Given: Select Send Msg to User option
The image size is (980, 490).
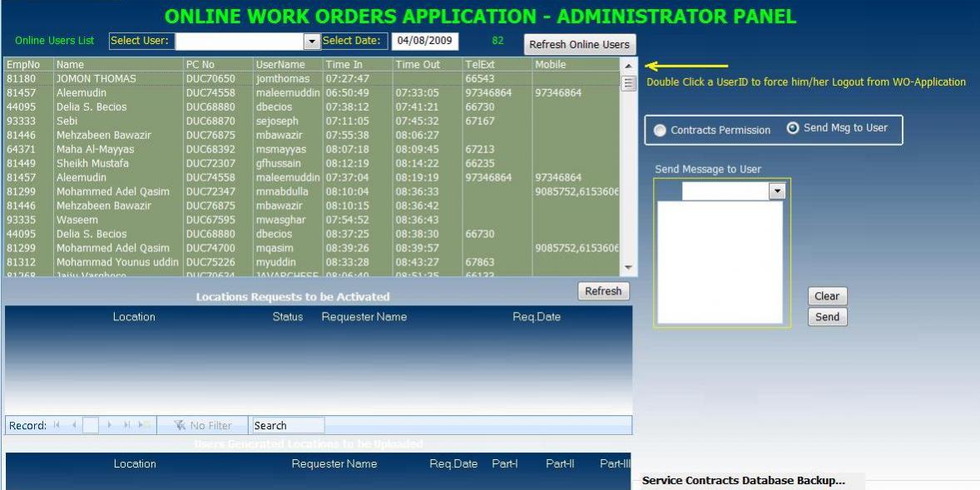Looking at the screenshot, I should click(793, 127).
